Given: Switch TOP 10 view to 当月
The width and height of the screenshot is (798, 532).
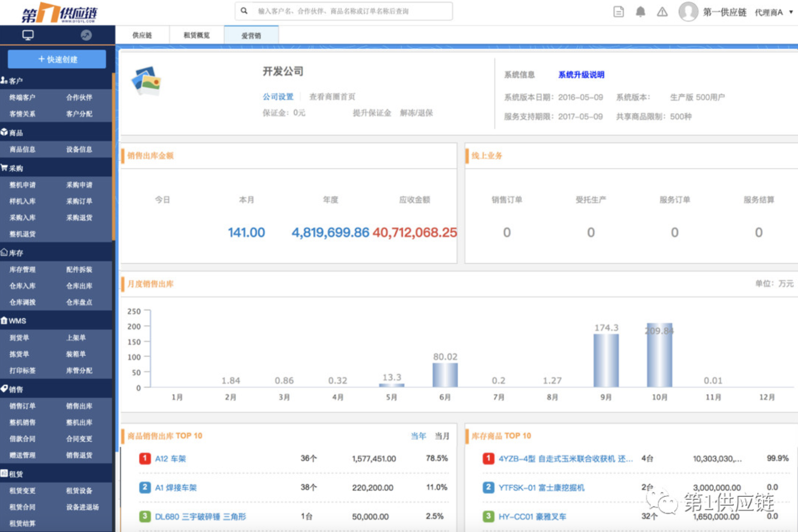Looking at the screenshot, I should click(442, 436).
